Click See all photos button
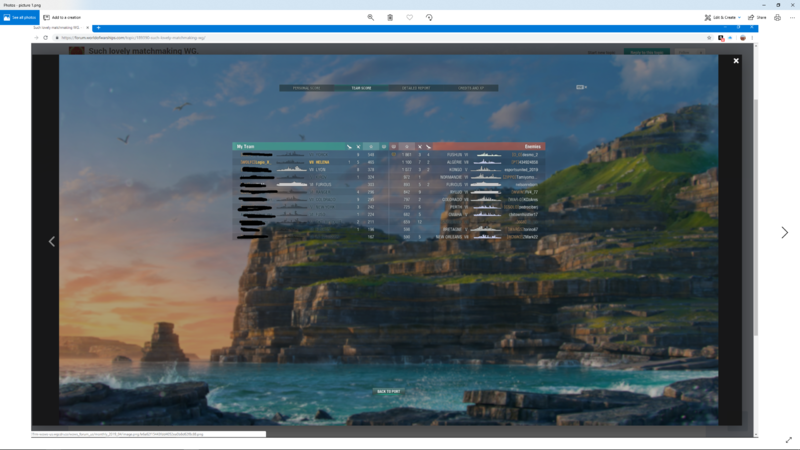 20,17
